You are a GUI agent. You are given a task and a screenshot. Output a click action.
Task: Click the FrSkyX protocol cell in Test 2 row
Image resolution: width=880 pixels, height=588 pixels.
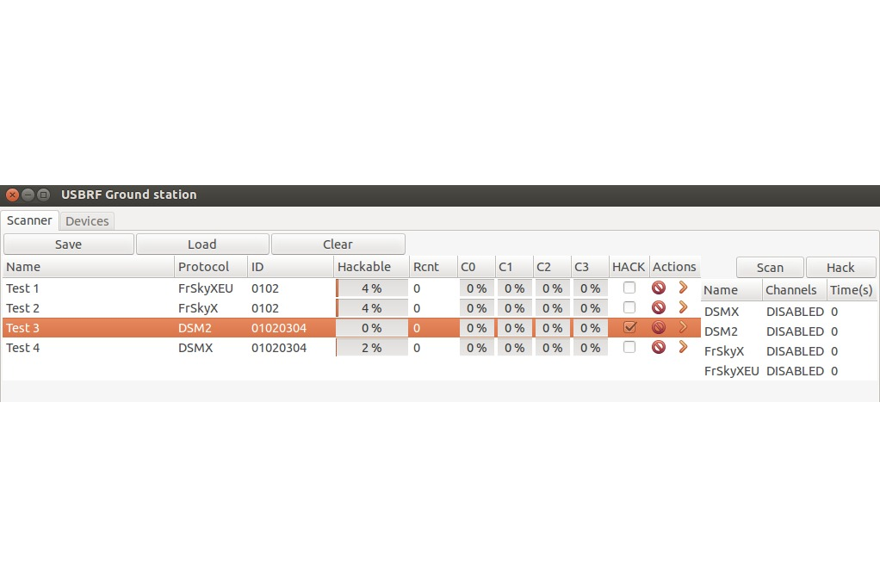198,308
